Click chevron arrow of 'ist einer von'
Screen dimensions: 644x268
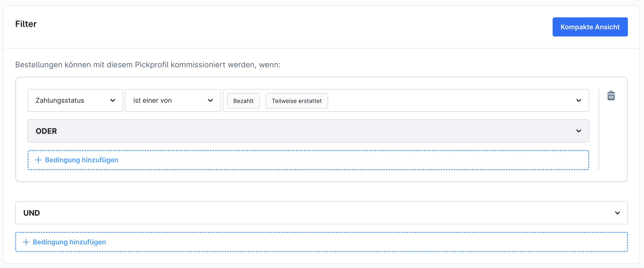click(x=210, y=100)
